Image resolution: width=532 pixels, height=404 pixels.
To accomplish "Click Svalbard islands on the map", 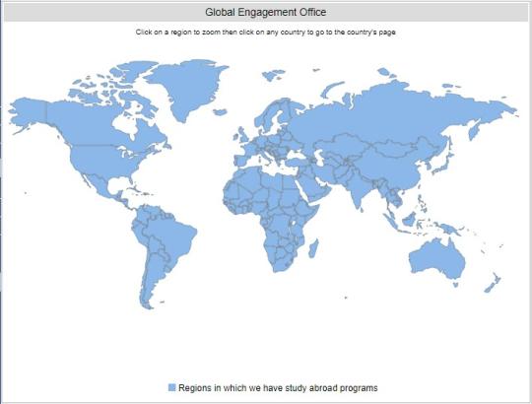I will (274, 75).
